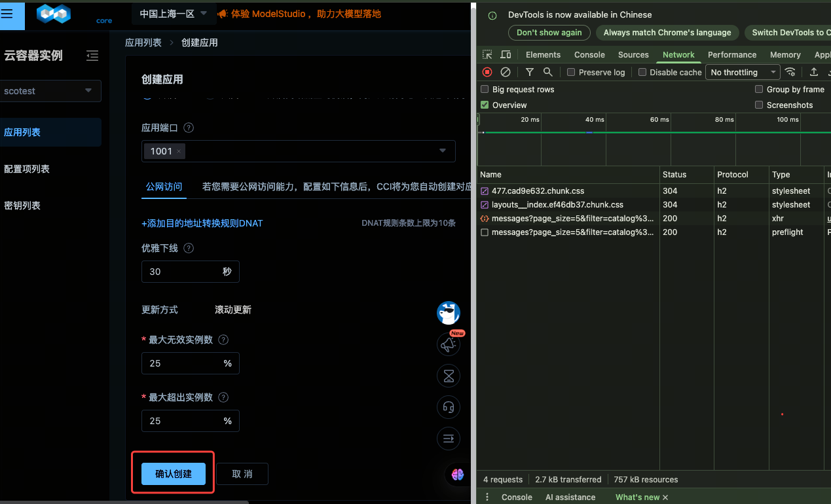Open the network filter funnel icon
831x504 pixels.
point(529,72)
